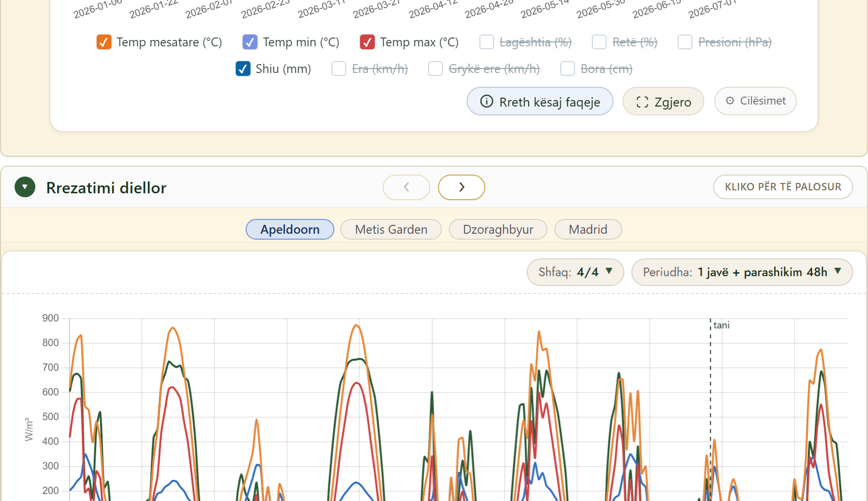This screenshot has width=868, height=501.
Task: Click the Temp mesatare (°C) label text
Action: pos(169,42)
